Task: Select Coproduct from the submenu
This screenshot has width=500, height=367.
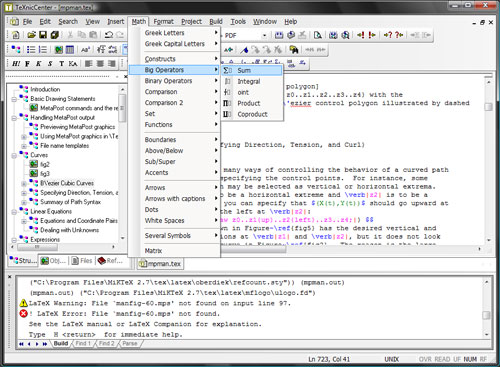Action: point(252,114)
